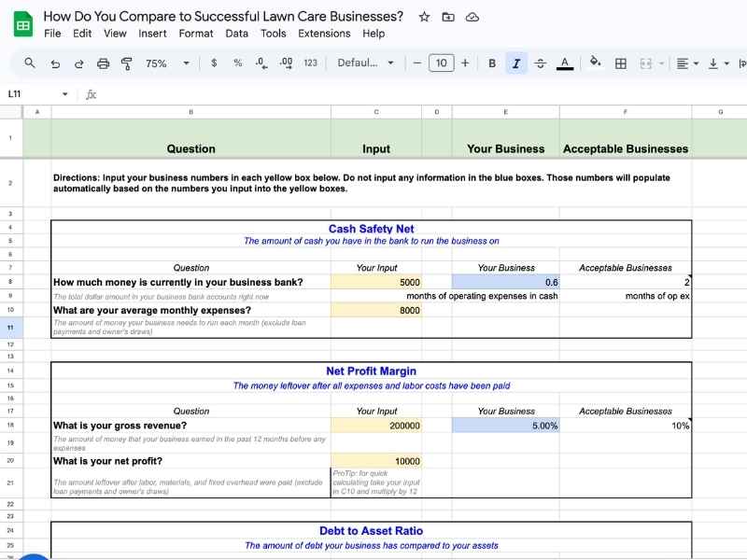Undo the last action
747x560 pixels.
tap(55, 63)
